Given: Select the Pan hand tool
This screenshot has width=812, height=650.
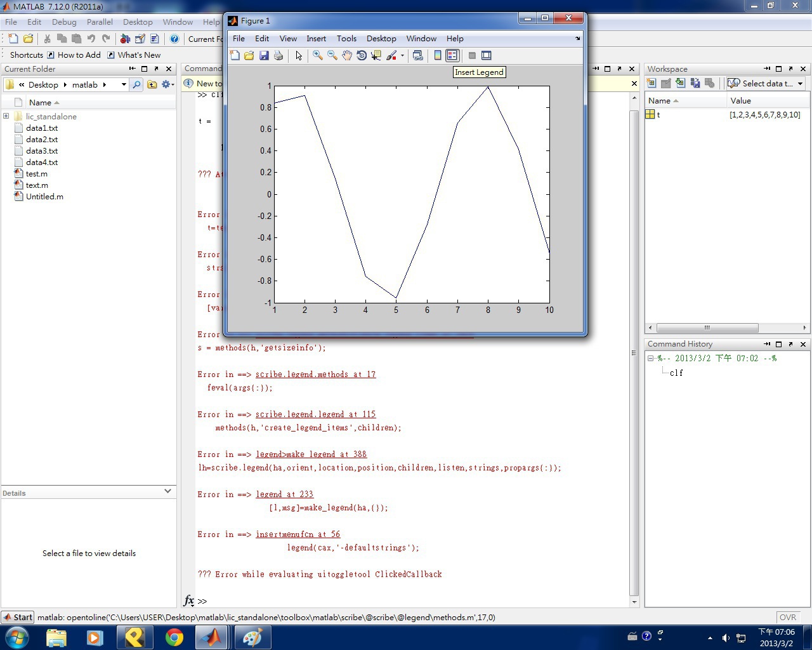Looking at the screenshot, I should click(x=347, y=56).
